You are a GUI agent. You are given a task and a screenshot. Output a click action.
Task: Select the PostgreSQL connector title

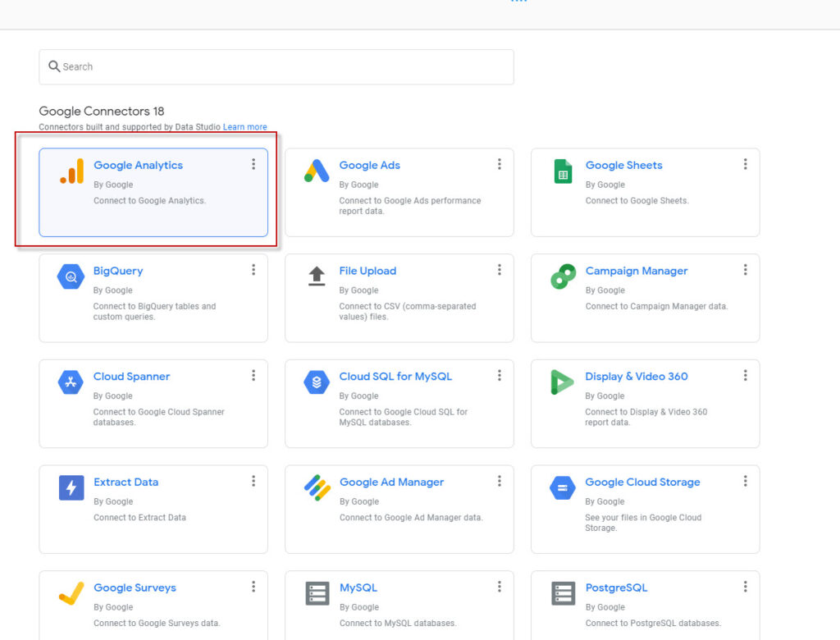pos(616,587)
